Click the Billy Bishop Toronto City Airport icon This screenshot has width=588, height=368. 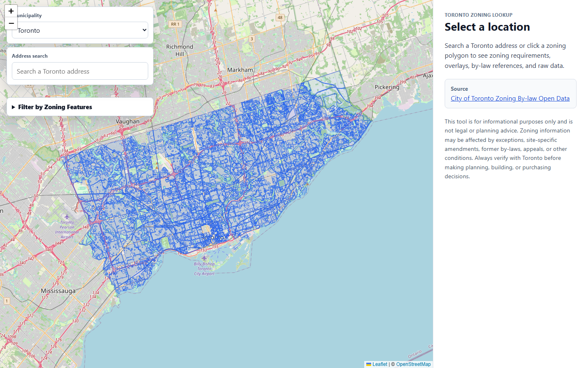pos(204,258)
